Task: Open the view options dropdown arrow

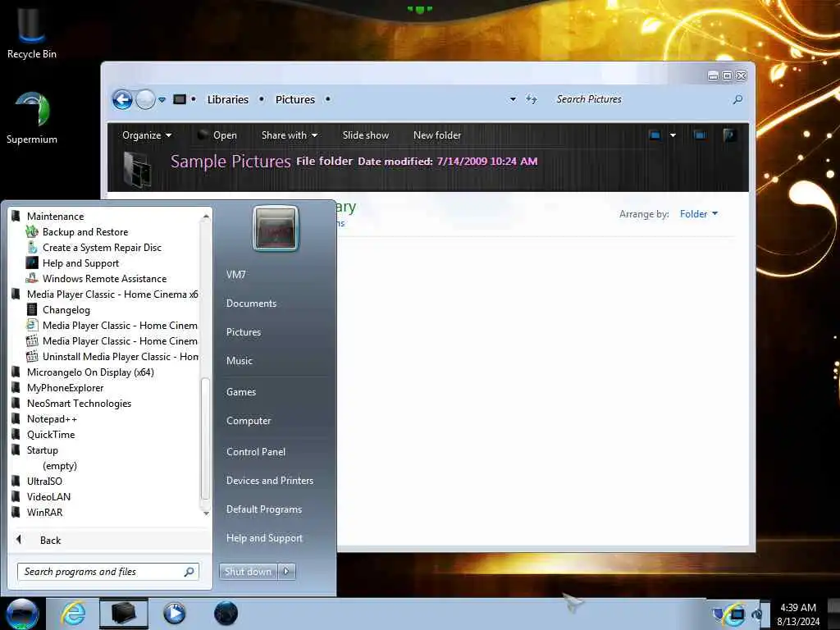Action: [x=673, y=135]
